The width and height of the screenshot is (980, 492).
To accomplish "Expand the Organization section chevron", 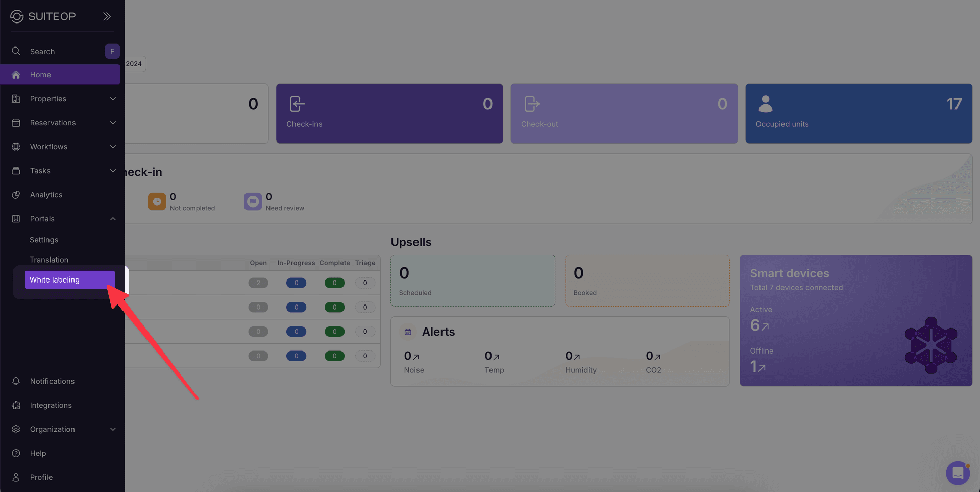I will 113,429.
